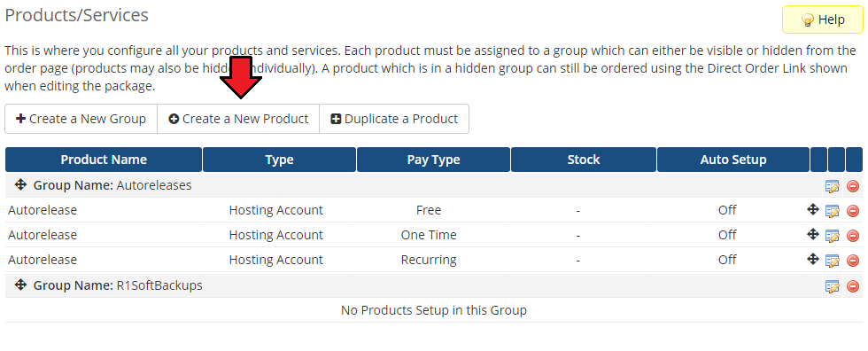868x351 pixels.
Task: Click Autorelease name in Free row
Action: point(43,210)
